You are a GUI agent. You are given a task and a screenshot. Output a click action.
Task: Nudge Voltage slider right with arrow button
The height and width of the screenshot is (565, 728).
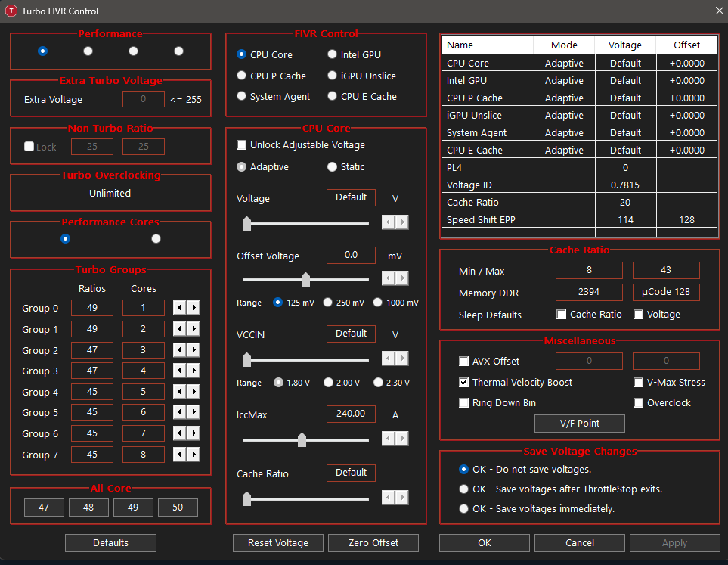click(x=402, y=222)
